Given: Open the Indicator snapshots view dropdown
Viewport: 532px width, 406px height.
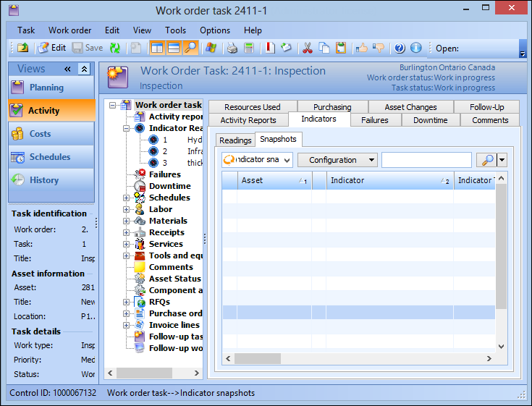Looking at the screenshot, I should click(257, 160).
